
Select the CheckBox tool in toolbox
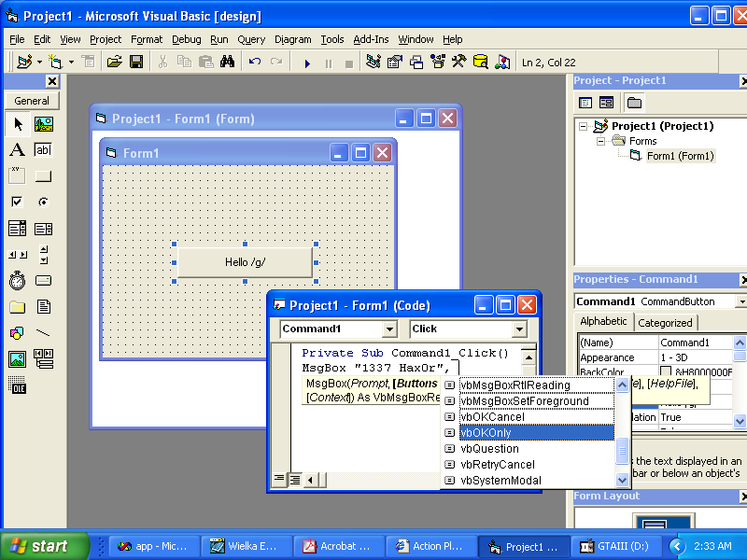coord(18,202)
